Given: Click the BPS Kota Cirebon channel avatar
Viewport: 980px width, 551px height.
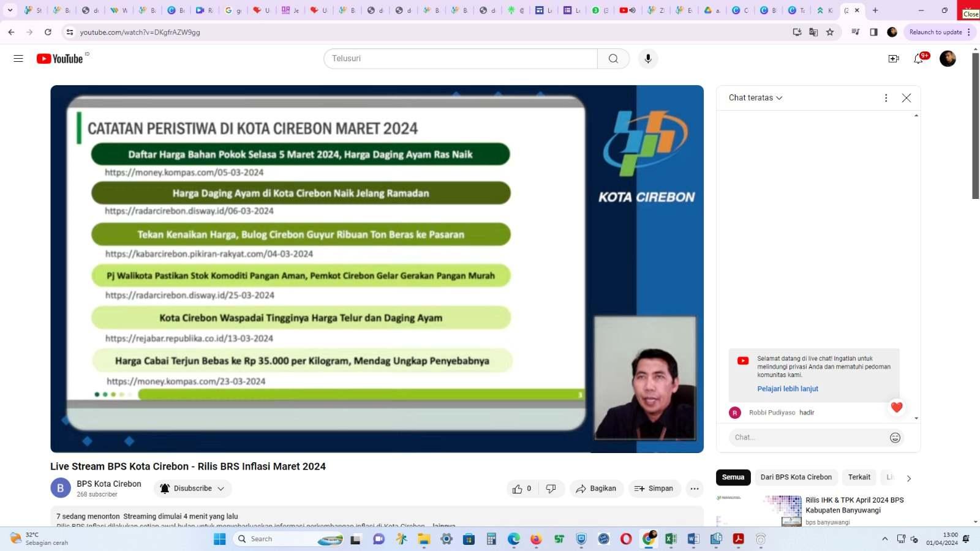Looking at the screenshot, I should (61, 488).
